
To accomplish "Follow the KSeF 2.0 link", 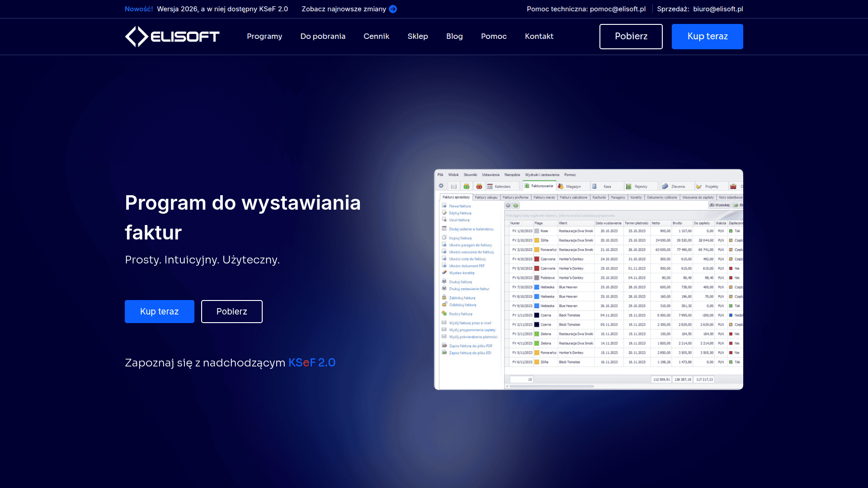I will point(312,362).
